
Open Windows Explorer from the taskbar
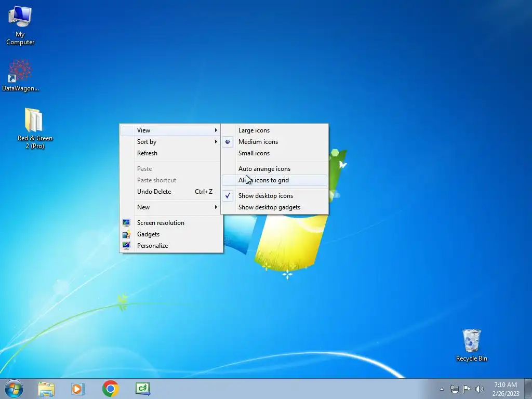coord(46,389)
